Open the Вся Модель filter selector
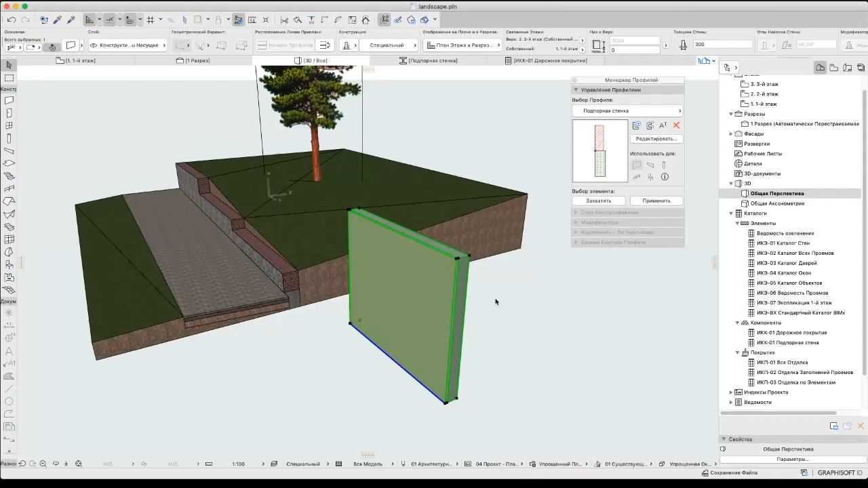Screen dimensions: 868x488 (368, 464)
